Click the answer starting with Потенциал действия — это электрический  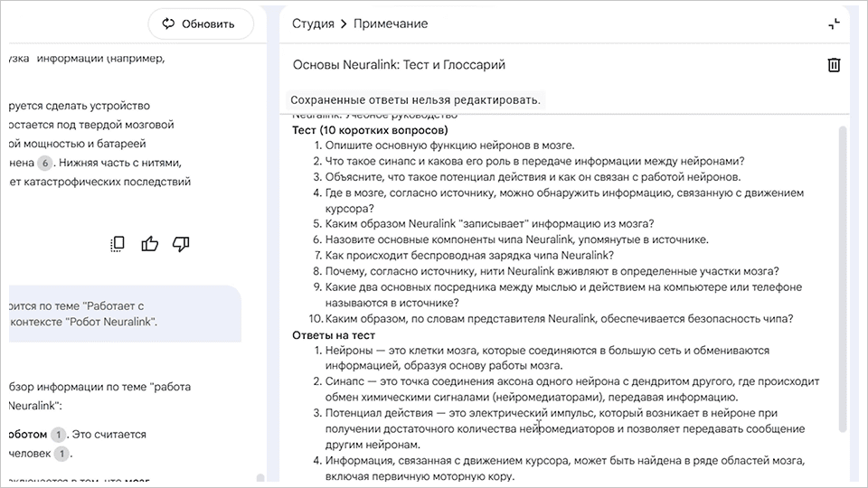click(564, 428)
